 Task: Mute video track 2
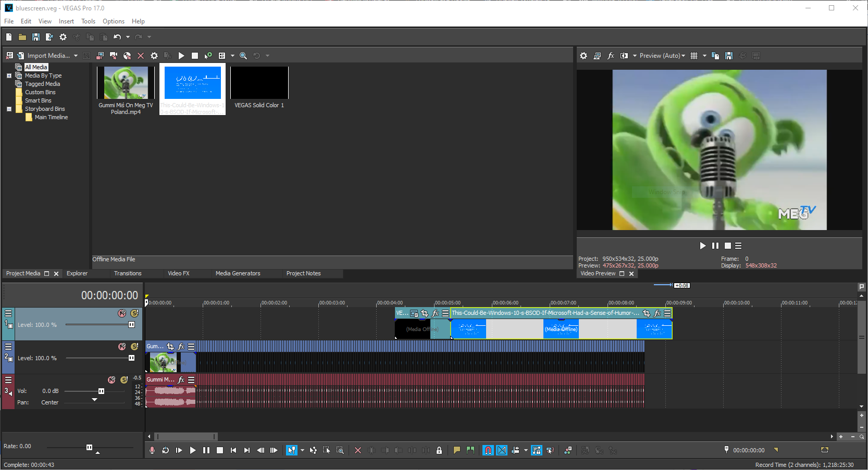tap(122, 347)
